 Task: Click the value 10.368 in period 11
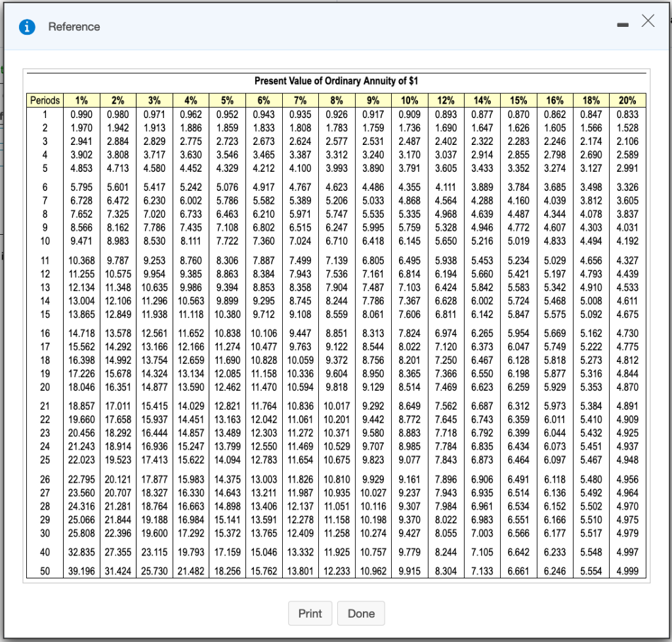81,260
